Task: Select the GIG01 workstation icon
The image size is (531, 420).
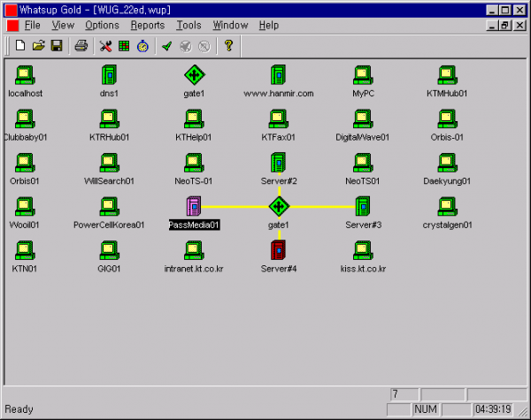Action: 110,250
